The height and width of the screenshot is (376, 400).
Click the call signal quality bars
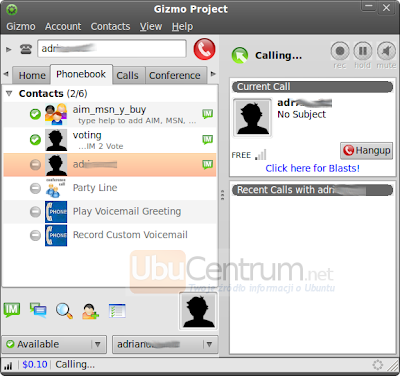click(261, 155)
